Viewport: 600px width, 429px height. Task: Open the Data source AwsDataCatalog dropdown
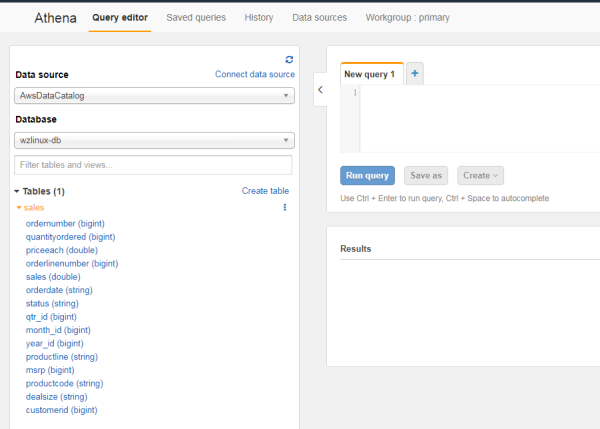coord(154,96)
